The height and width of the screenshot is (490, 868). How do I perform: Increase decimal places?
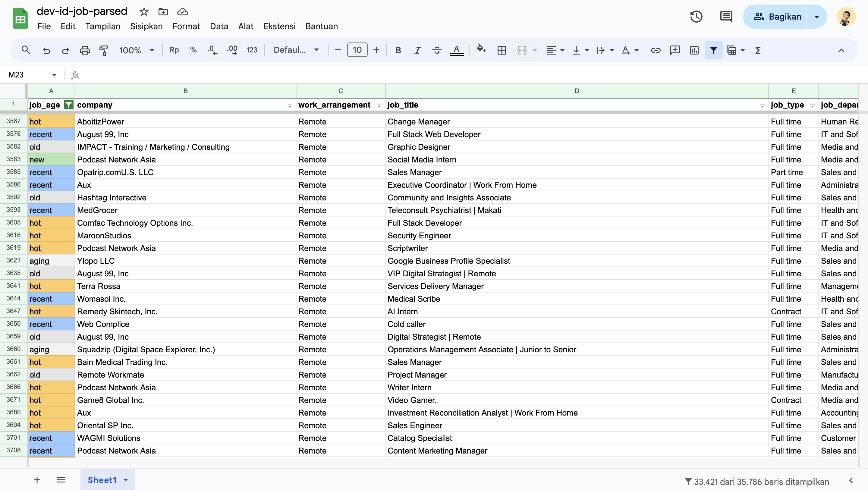tap(232, 50)
